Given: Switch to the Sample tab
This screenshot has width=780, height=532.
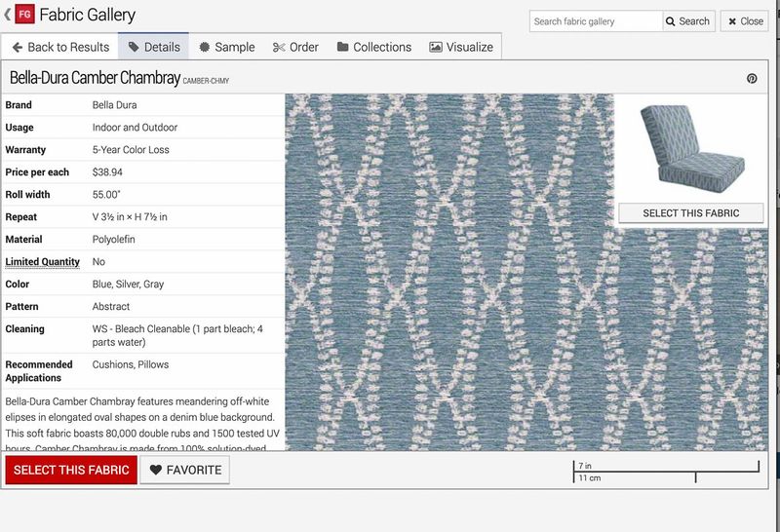Looking at the screenshot, I should [227, 47].
